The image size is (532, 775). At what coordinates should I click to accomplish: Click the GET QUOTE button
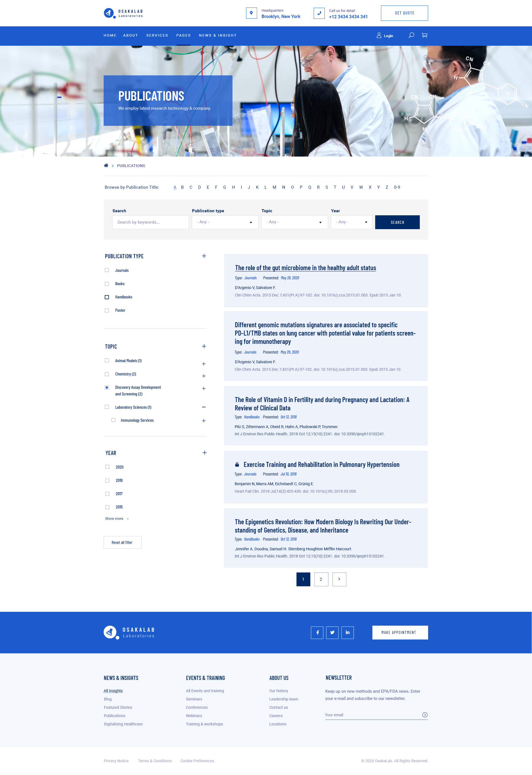coord(404,13)
